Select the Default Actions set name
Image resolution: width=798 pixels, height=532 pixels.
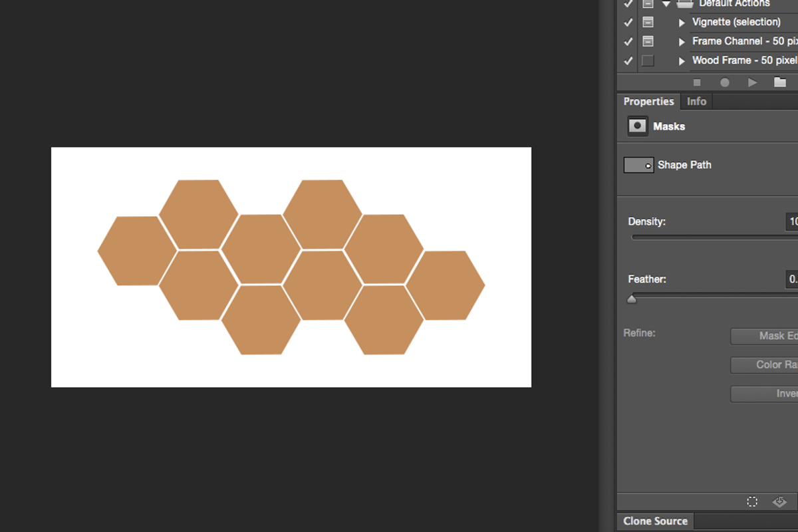pyautogui.click(x=734, y=3)
